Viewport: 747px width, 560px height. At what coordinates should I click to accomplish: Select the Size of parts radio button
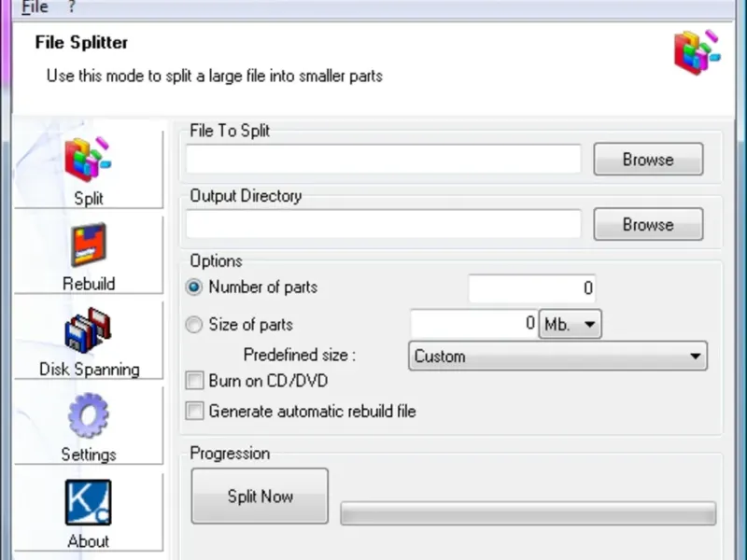click(x=194, y=324)
